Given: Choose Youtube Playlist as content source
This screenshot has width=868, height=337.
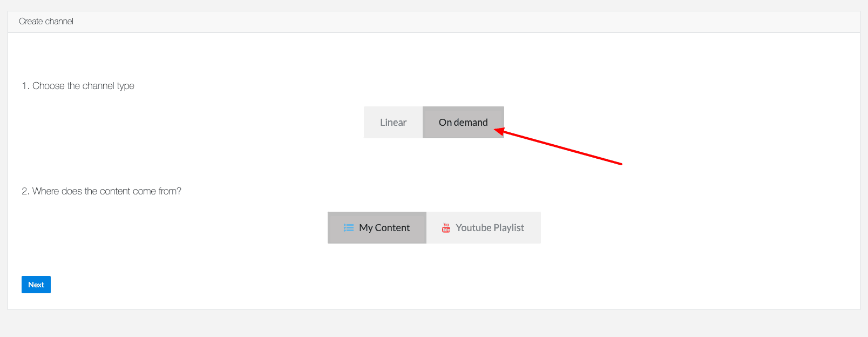Looking at the screenshot, I should (484, 227).
